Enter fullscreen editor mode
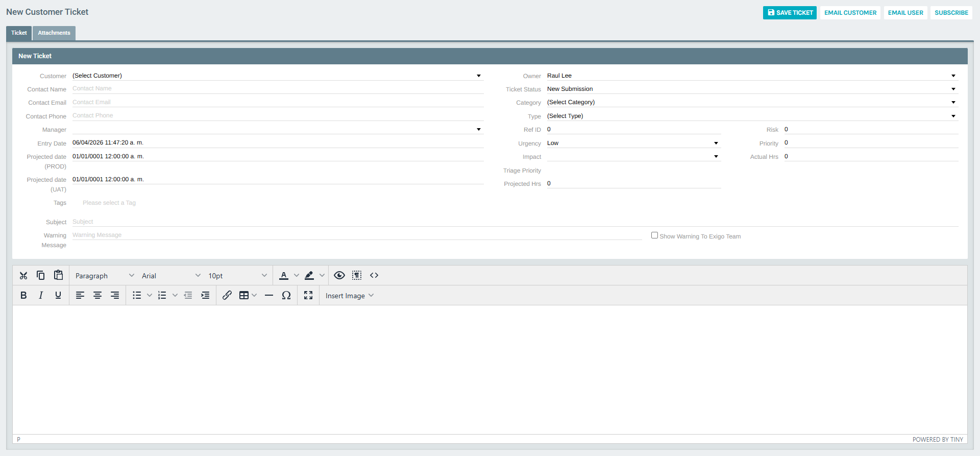 tap(308, 296)
